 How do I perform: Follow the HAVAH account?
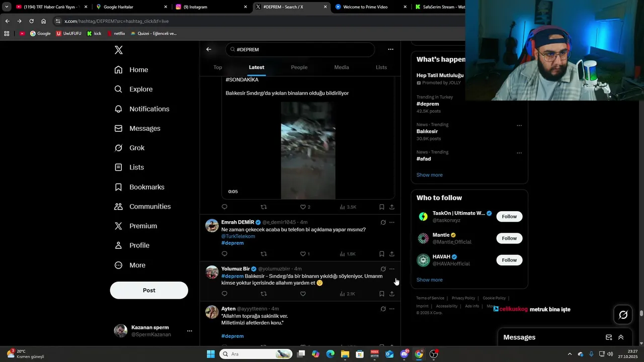[509, 260]
